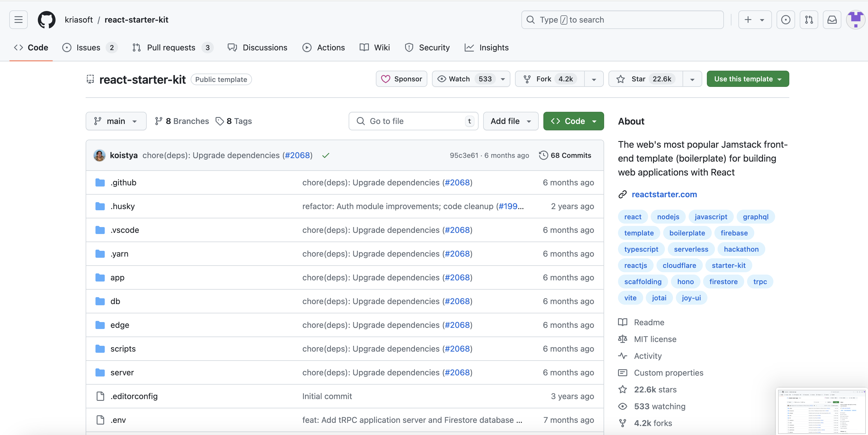Click the typescript topic tag
Screen dimensions: 868x435
pos(641,249)
